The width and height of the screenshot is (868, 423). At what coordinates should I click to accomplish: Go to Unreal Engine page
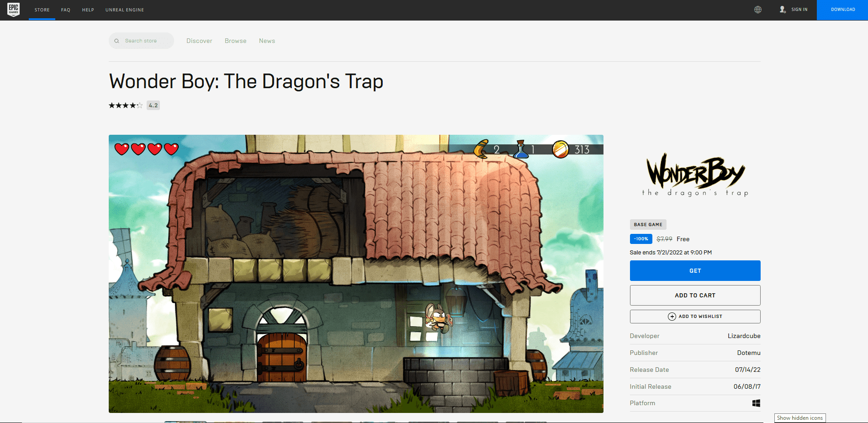pos(125,10)
